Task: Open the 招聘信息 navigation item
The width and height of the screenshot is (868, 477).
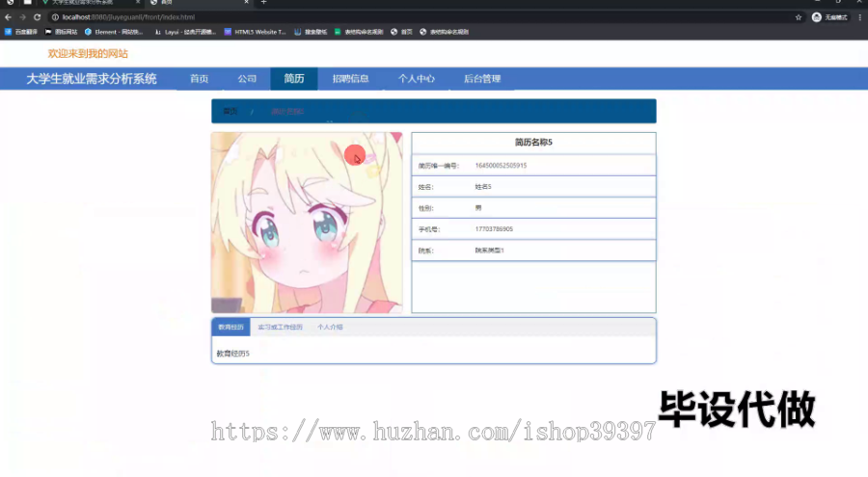Action: point(350,79)
